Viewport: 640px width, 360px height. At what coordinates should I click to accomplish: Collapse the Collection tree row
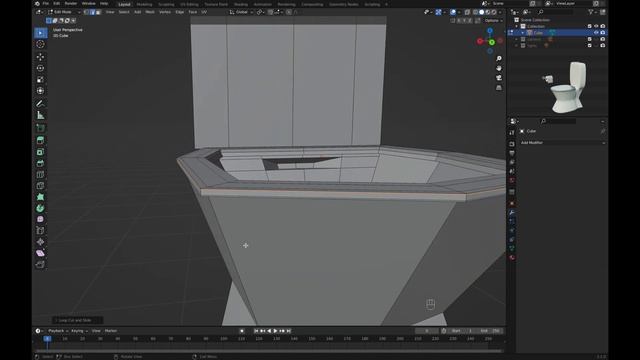pos(516,26)
